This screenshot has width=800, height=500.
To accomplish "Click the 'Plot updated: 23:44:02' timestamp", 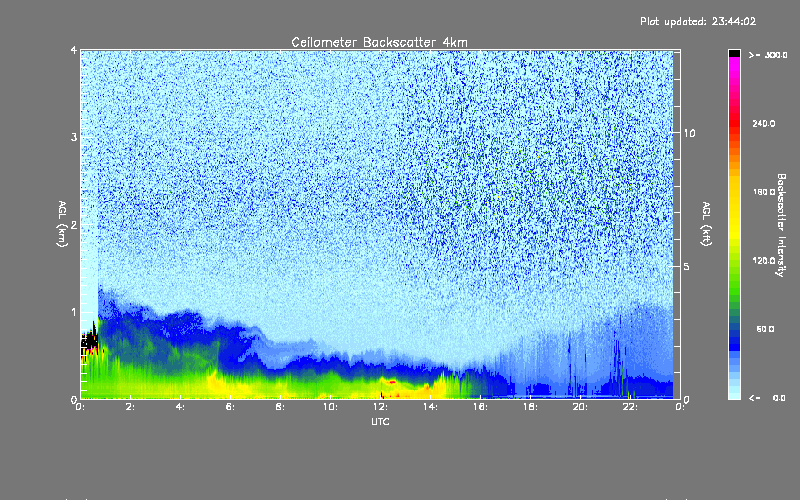I will tap(698, 21).
